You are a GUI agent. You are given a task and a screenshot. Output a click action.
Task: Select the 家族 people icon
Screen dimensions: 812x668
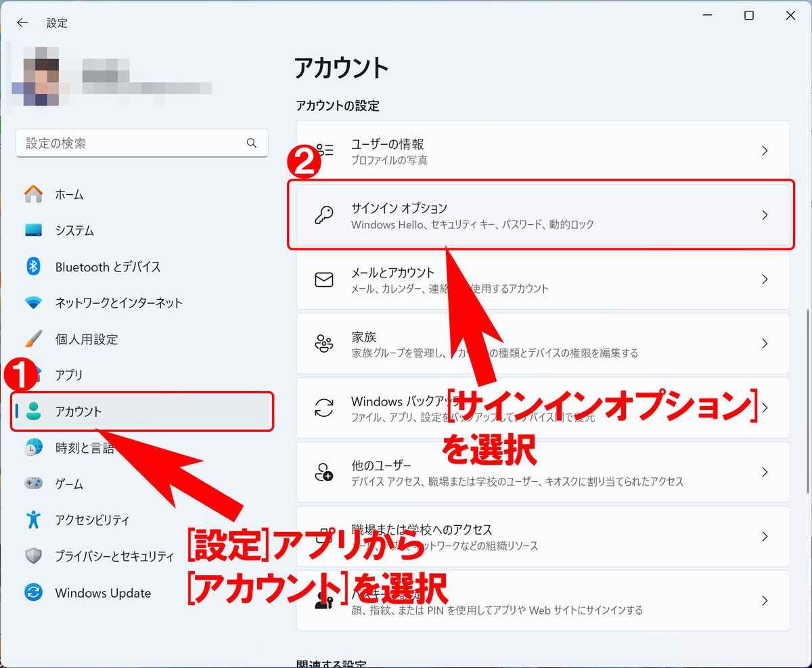tap(324, 344)
